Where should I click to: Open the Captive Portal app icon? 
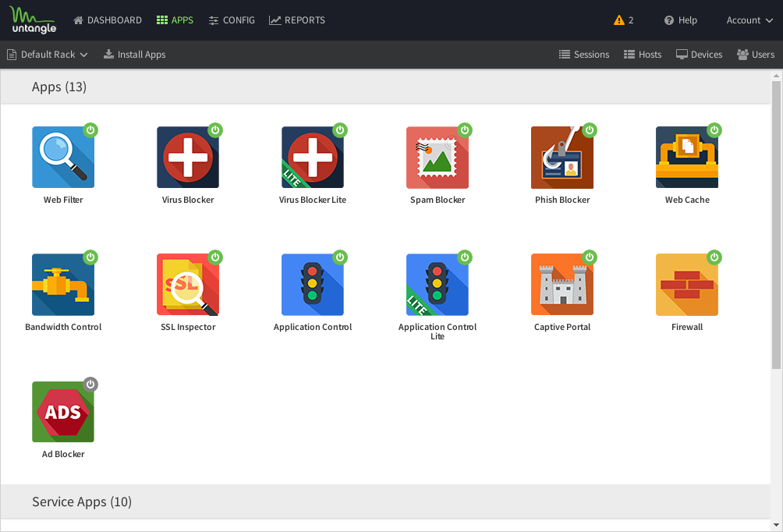[x=562, y=285]
